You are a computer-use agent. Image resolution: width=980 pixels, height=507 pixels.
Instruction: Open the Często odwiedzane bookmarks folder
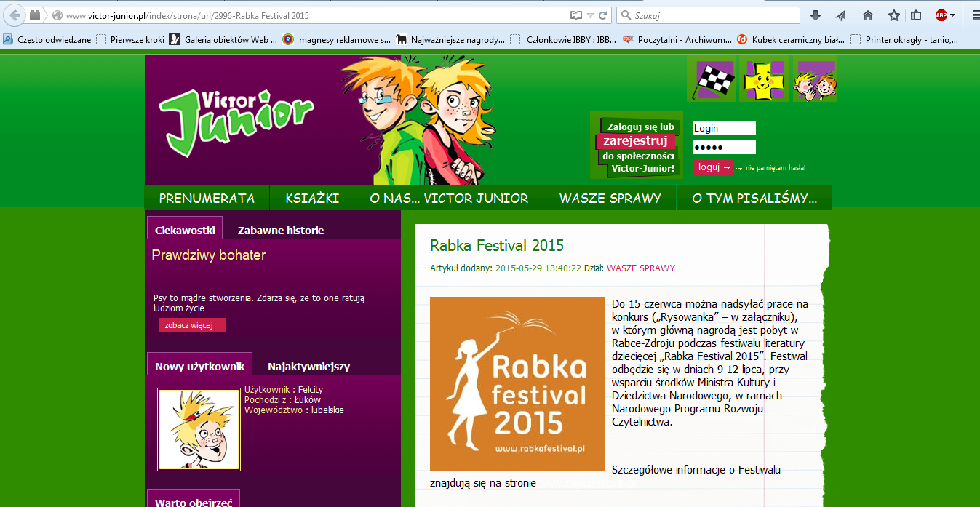[47, 40]
